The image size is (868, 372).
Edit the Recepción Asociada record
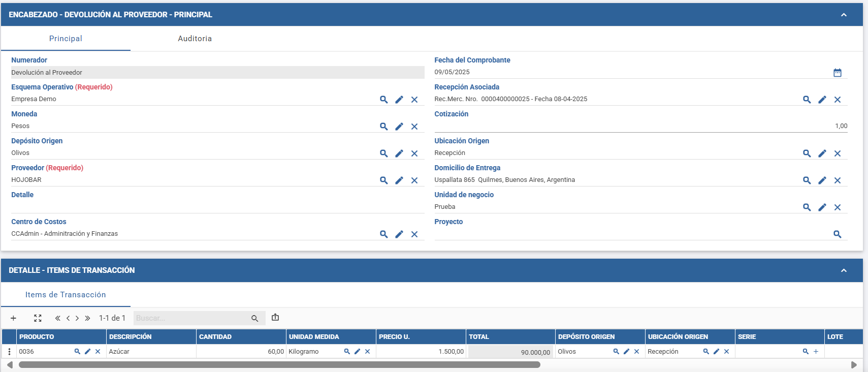click(822, 100)
